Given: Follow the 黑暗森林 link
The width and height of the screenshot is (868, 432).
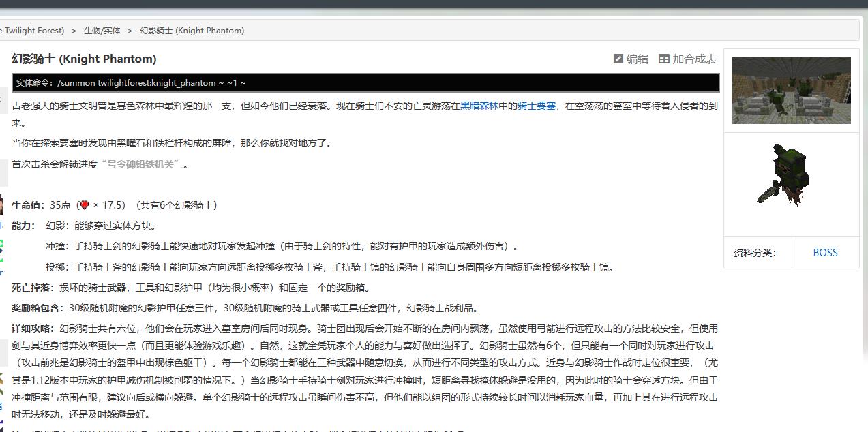Looking at the screenshot, I should click(x=479, y=106).
